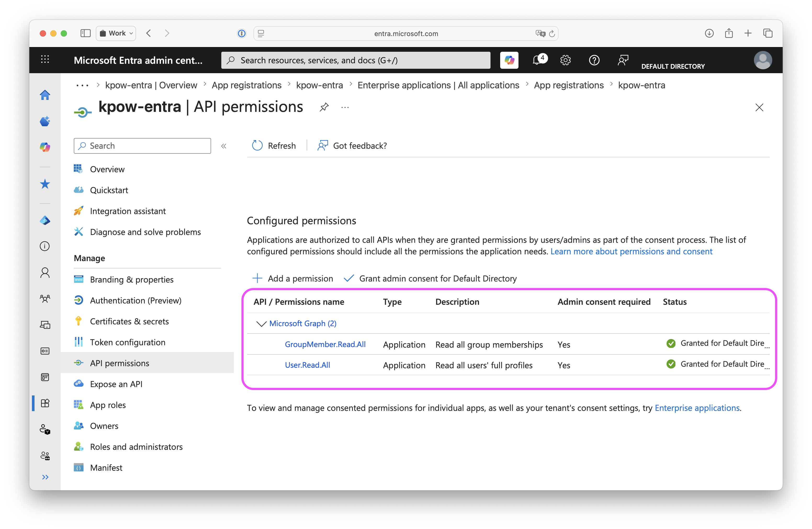Open Overview in the resource menu
This screenshot has width=812, height=529.
(107, 169)
